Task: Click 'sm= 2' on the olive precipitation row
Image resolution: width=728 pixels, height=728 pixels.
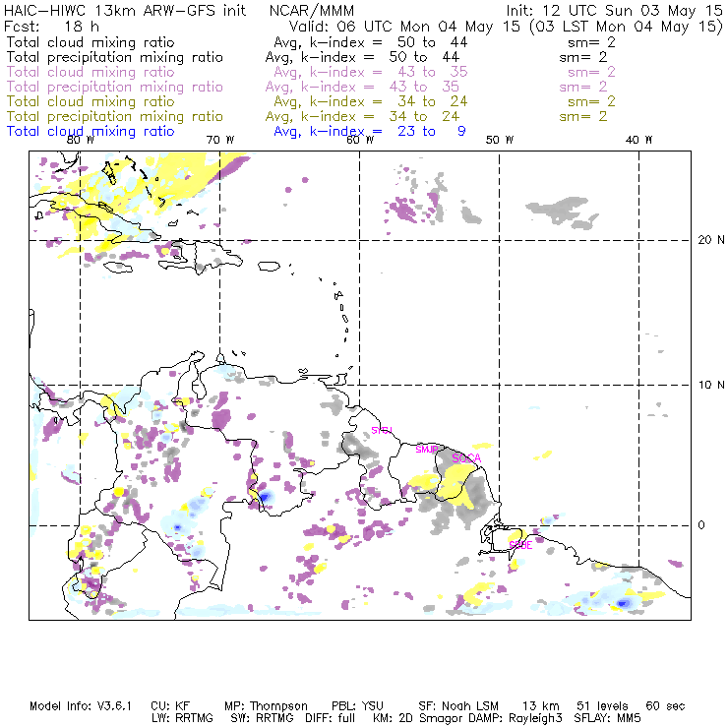Action: coord(583,116)
